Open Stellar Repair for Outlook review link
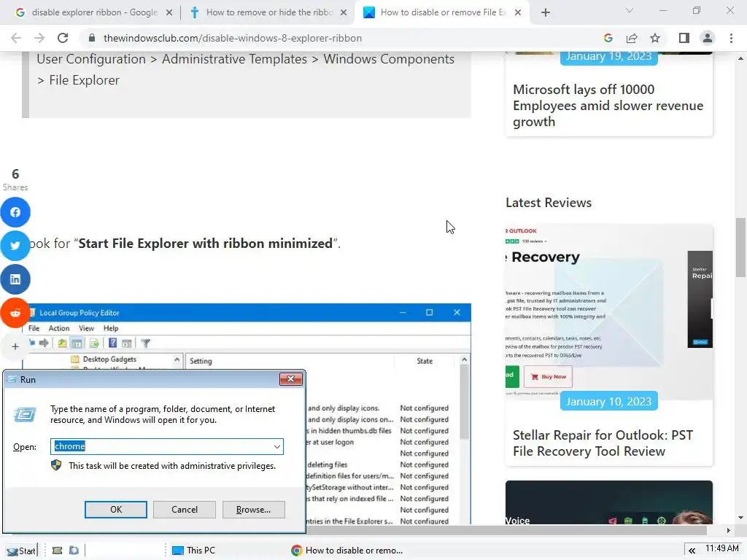 coord(603,443)
